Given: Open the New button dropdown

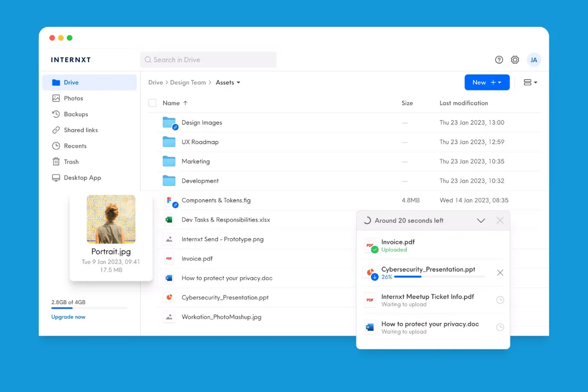Looking at the screenshot, I should click(487, 82).
